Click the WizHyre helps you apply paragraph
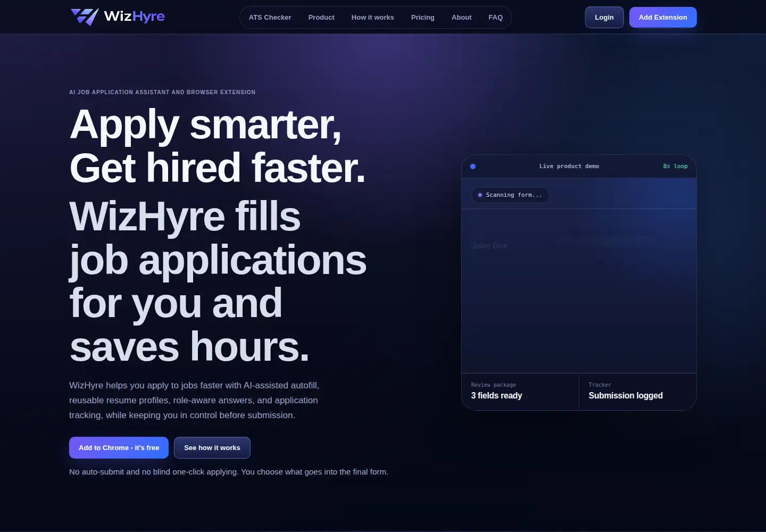This screenshot has height=532, width=766. [x=194, y=400]
